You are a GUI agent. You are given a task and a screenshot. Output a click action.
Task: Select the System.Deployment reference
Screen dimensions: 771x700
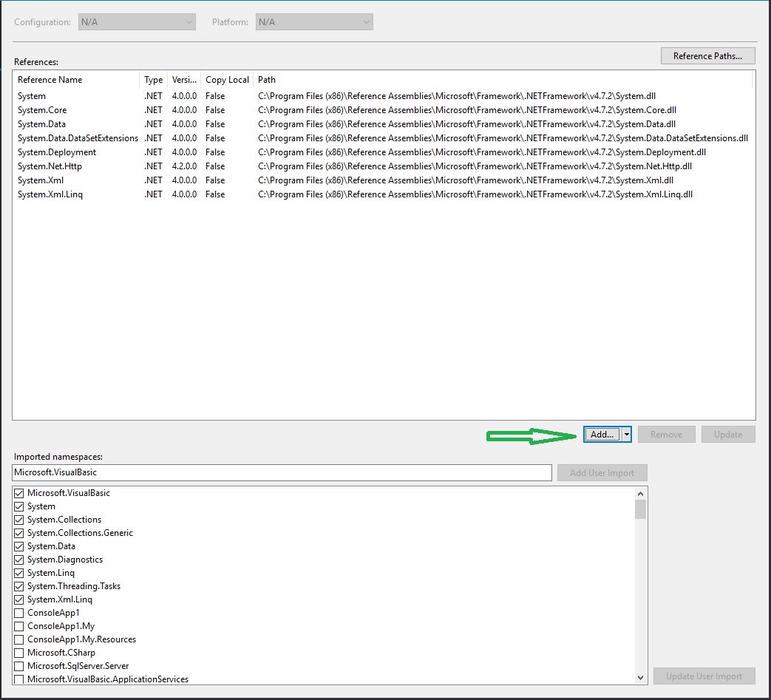pos(384,152)
